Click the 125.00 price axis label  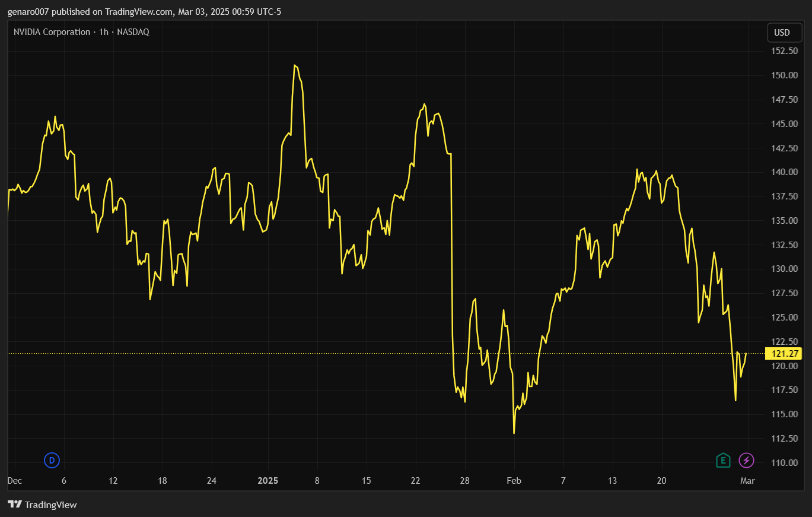[784, 318]
